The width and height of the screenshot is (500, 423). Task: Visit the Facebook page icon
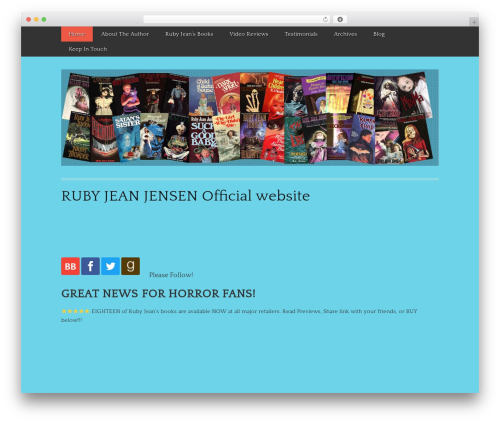pos(90,266)
